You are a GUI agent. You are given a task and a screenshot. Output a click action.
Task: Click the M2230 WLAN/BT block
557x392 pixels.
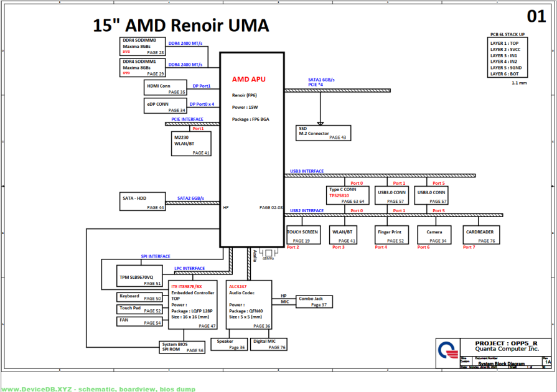click(191, 144)
